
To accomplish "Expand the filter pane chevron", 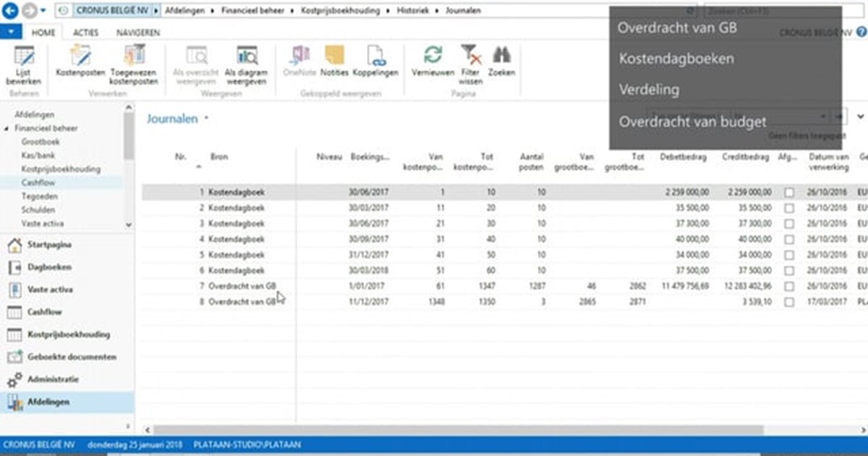I will [x=860, y=117].
